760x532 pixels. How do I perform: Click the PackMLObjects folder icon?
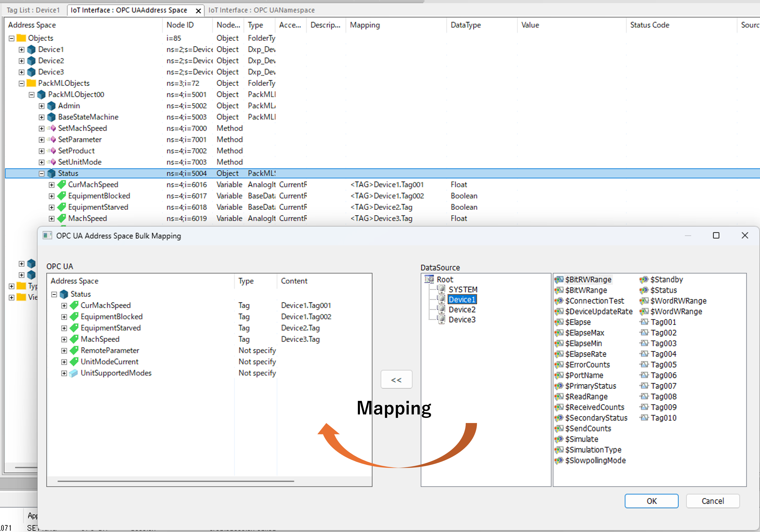31,83
